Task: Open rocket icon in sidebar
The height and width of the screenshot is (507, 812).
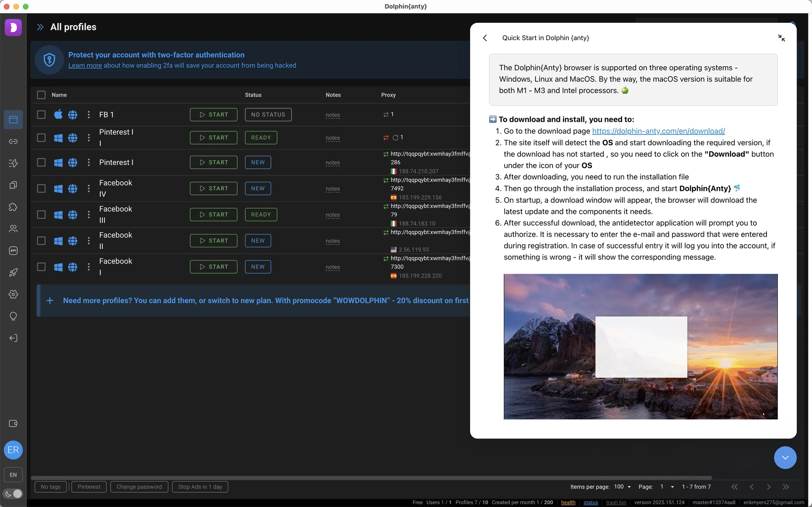Action: tap(13, 272)
